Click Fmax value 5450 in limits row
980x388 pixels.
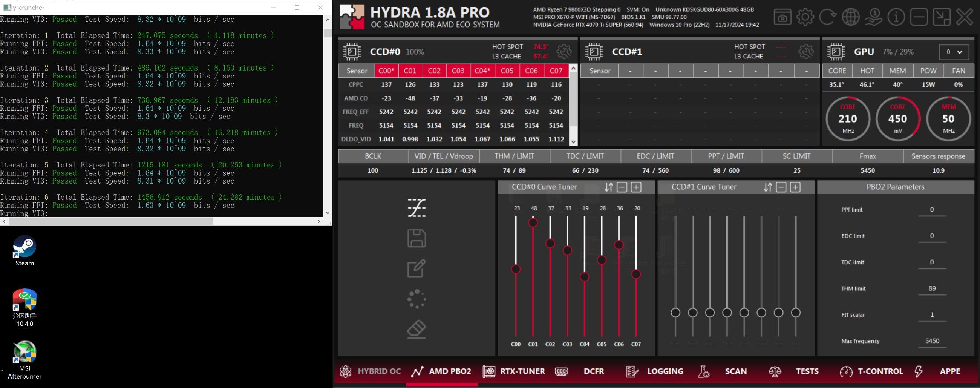[867, 171]
